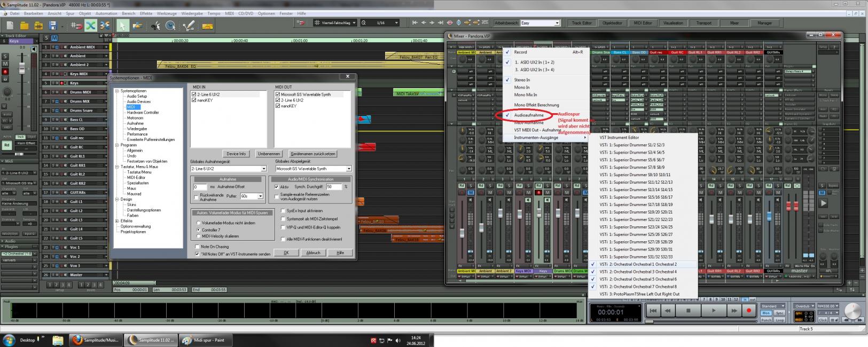Select the pencil draw tool
Viewport: 868px width, 347px height.
pos(188,25)
